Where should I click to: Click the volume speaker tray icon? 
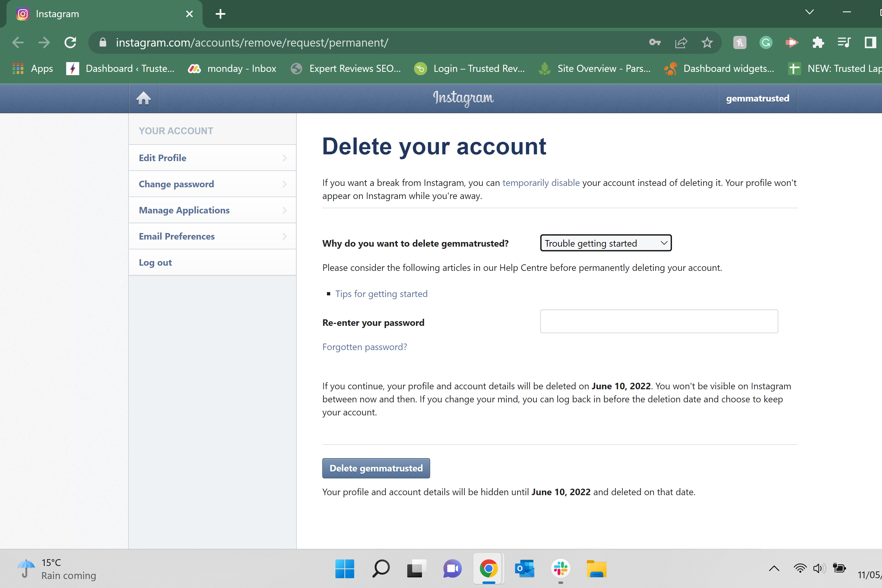click(819, 568)
